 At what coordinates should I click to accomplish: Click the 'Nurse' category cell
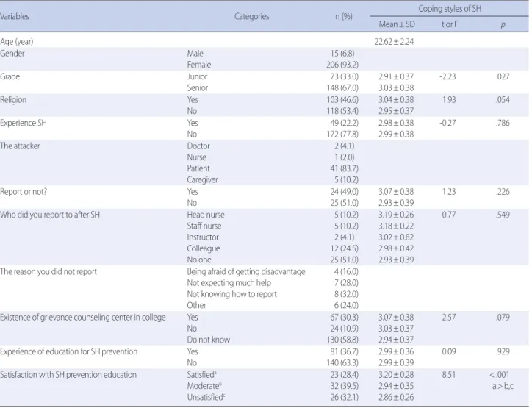(x=196, y=157)
